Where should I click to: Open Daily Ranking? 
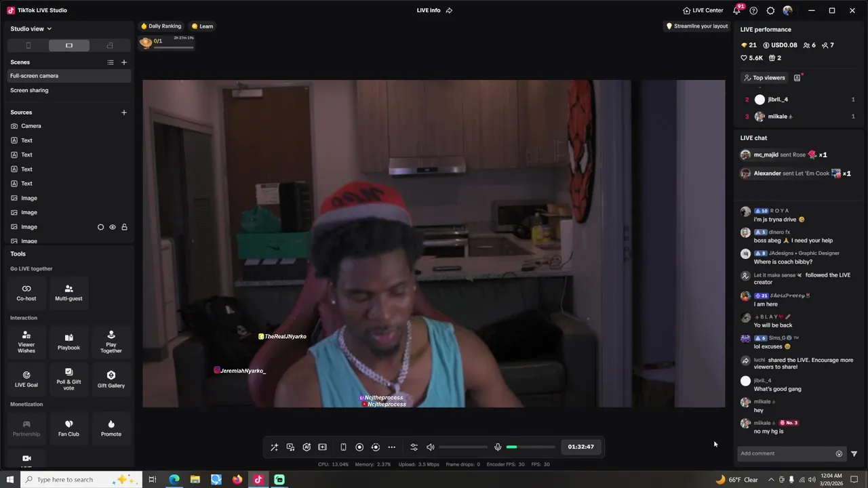click(x=161, y=26)
